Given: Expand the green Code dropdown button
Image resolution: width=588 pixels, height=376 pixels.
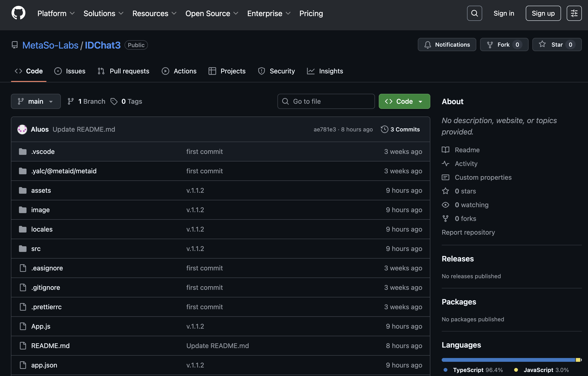Looking at the screenshot, I should [x=404, y=101].
